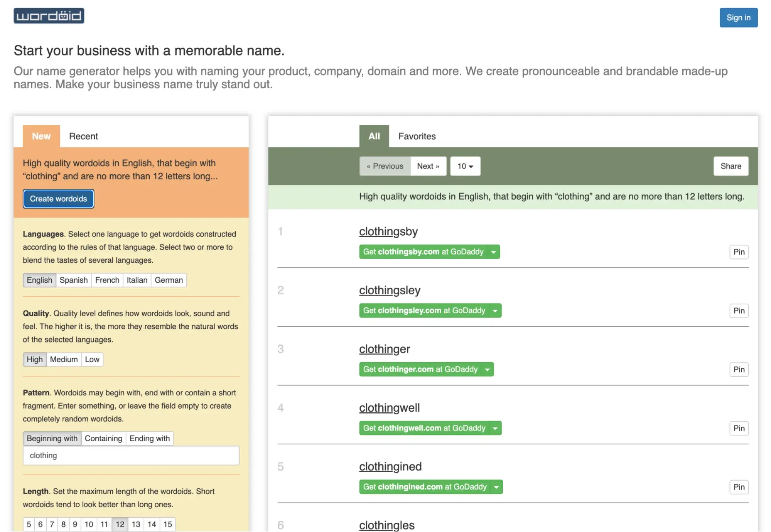Open the Favorites tab
The image size is (771, 532).
[417, 136]
